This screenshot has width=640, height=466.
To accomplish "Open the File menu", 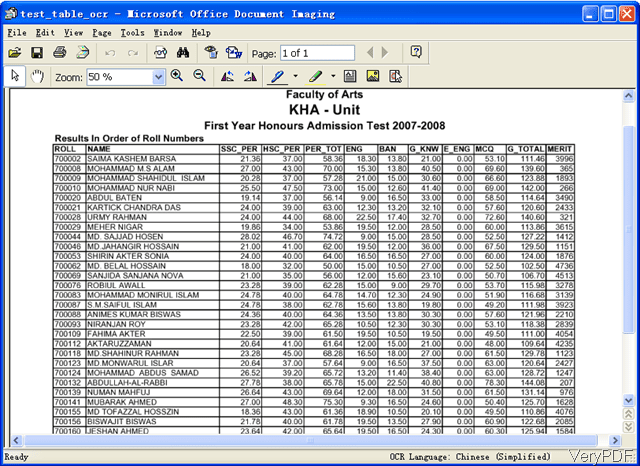I will coord(17,33).
